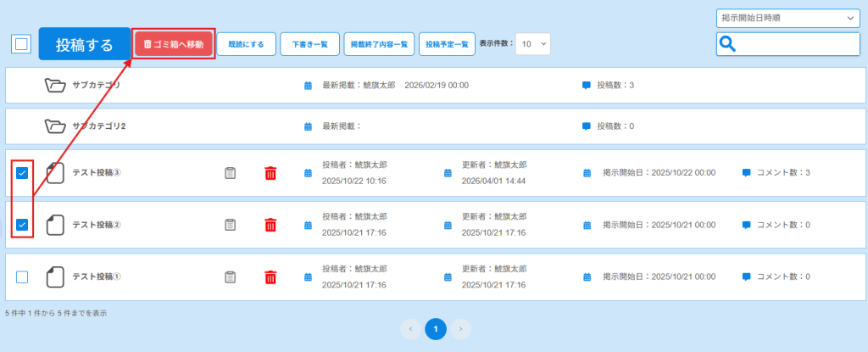Click the clipboard icon for テスト投稿②

(x=230, y=225)
